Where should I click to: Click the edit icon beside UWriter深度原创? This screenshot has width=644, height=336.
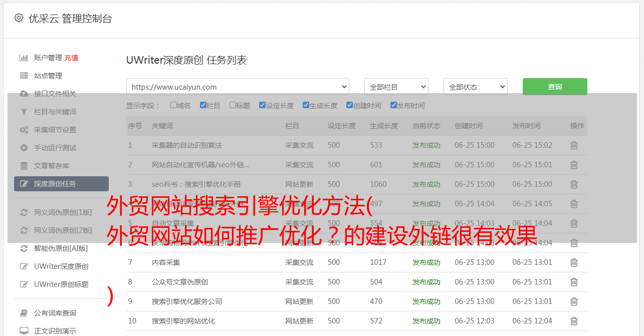pyautogui.click(x=24, y=266)
